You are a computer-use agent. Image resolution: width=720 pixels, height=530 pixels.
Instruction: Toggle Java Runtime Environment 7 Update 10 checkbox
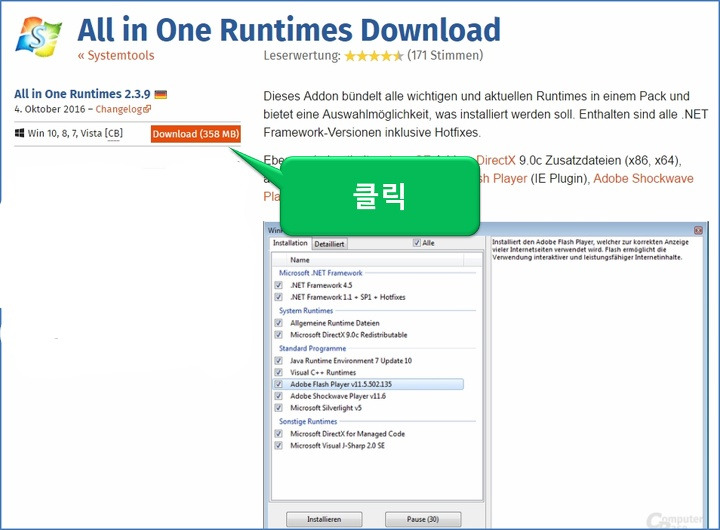(x=278, y=361)
